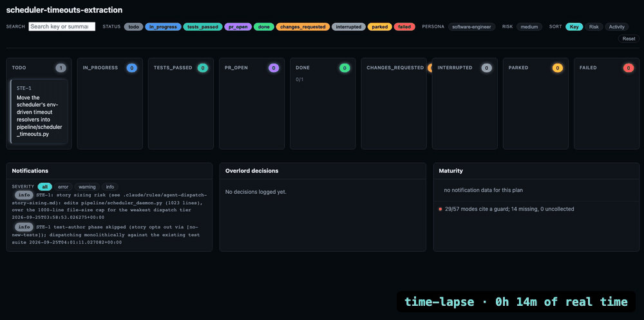644x320 pixels.
Task: Toggle the done status filter
Action: 264,26
